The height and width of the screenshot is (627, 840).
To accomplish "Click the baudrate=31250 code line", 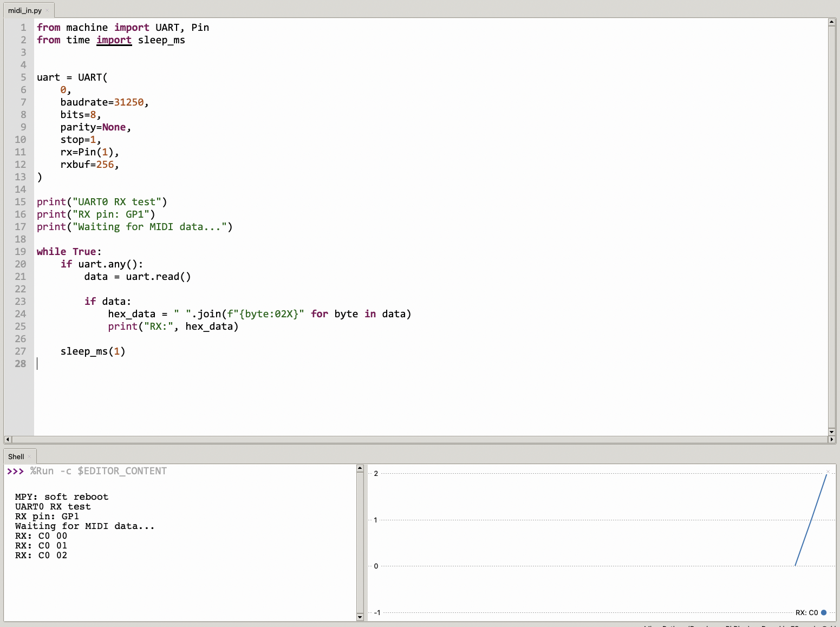I will click(x=105, y=102).
